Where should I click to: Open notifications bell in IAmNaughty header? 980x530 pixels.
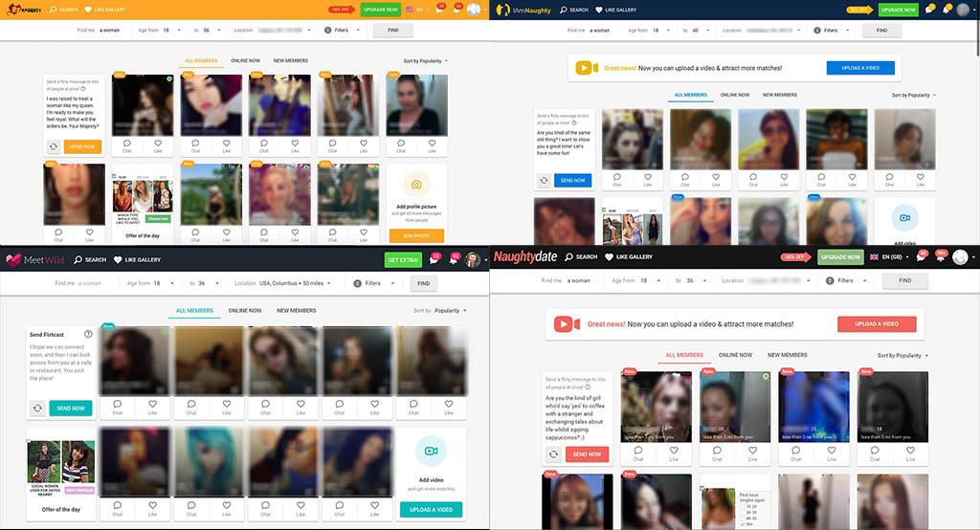coord(947,10)
